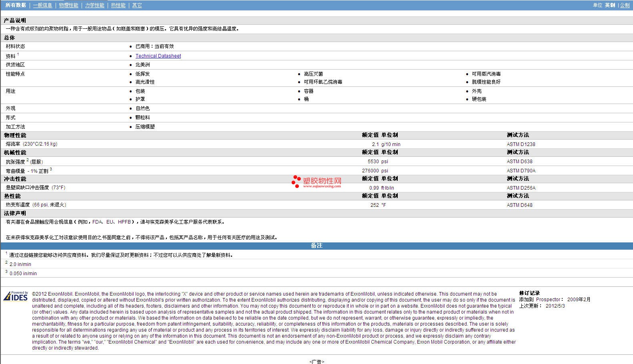Click the ASTM D638 test method
Screen dimensions: 633x364
click(x=520, y=162)
